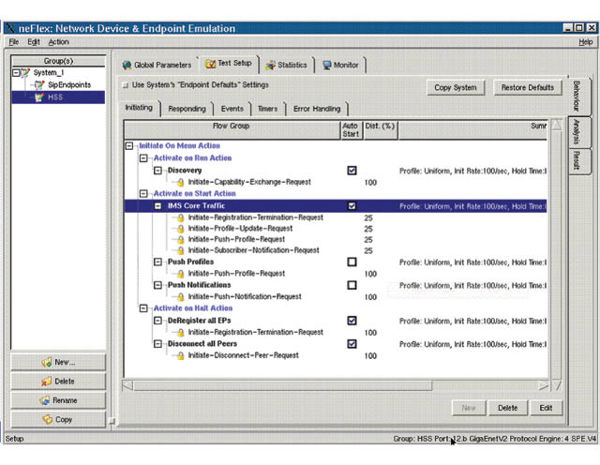The width and height of the screenshot is (600, 465).
Task: Collapse System_1 in the Groups tree
Action: coord(16,72)
